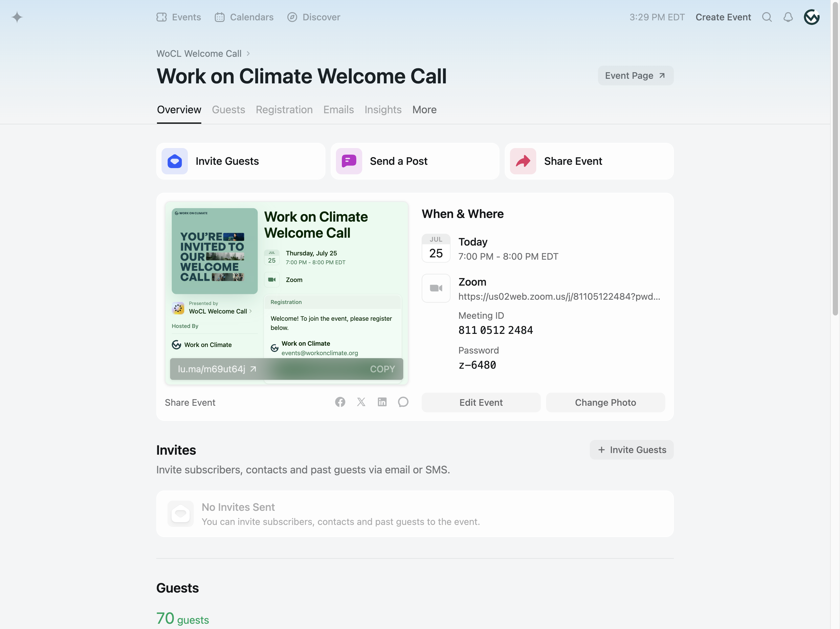Click the plus Invite Guests button in Invites
This screenshot has height=629, width=840.
(x=631, y=450)
